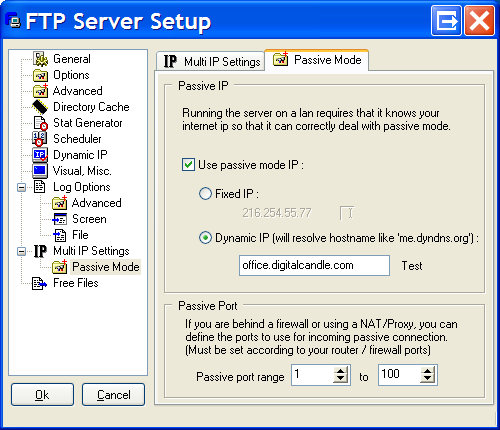Click the Stat Generator document icon

pyautogui.click(x=40, y=123)
